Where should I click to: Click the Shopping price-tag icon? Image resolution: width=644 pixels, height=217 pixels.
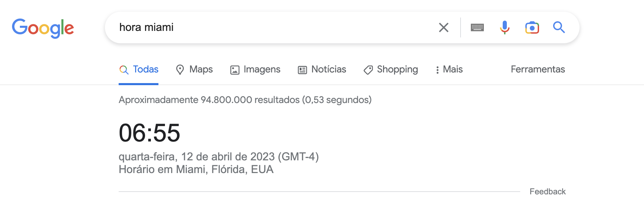coord(368,70)
